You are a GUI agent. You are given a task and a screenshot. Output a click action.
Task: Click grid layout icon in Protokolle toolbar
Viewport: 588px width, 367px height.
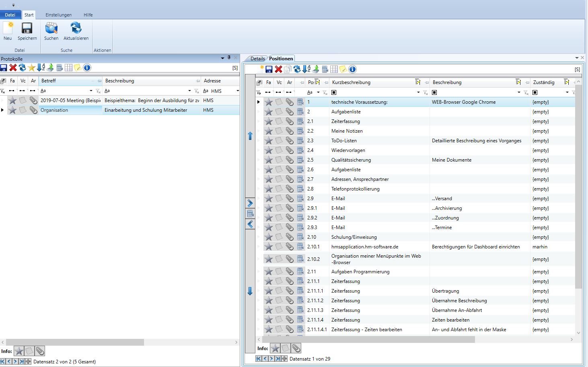[x=68, y=68]
